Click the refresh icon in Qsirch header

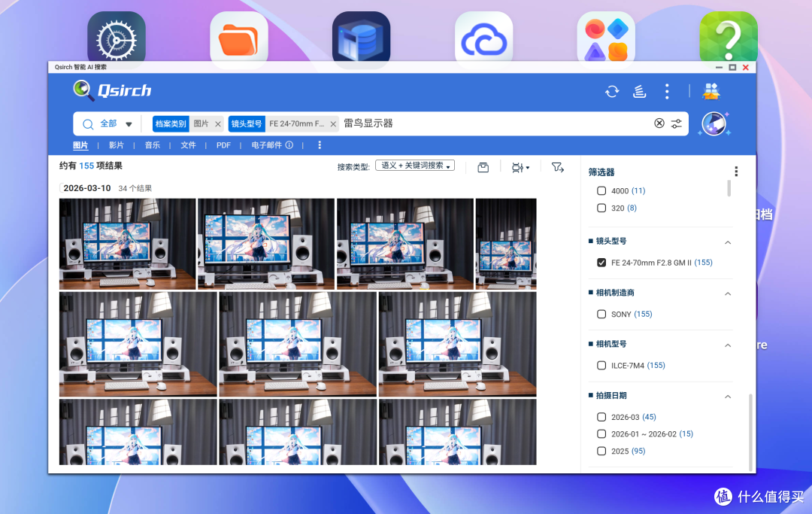pos(612,92)
